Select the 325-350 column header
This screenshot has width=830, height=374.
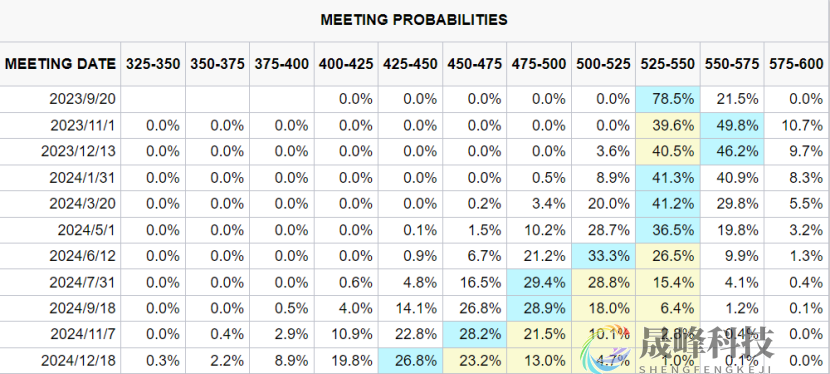153,64
